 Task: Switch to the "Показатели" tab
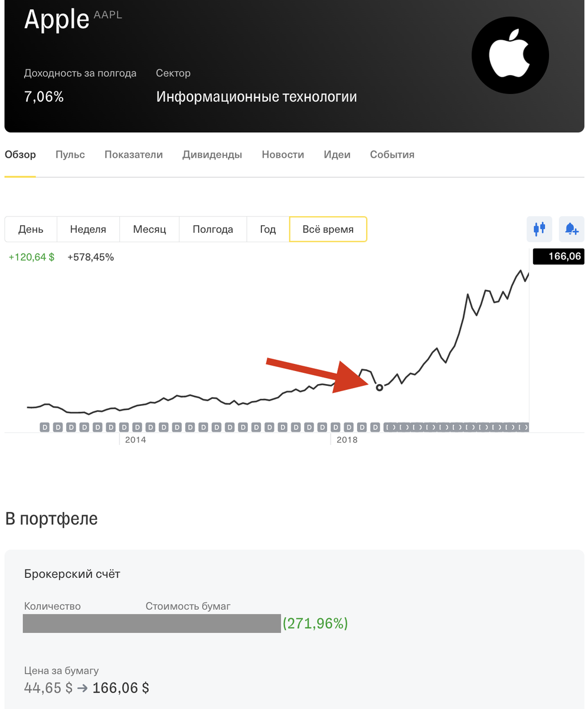click(133, 154)
